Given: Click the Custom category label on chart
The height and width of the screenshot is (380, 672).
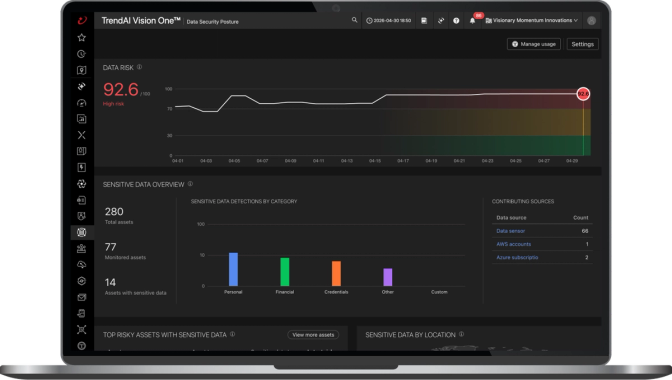Looking at the screenshot, I should click(x=439, y=292).
